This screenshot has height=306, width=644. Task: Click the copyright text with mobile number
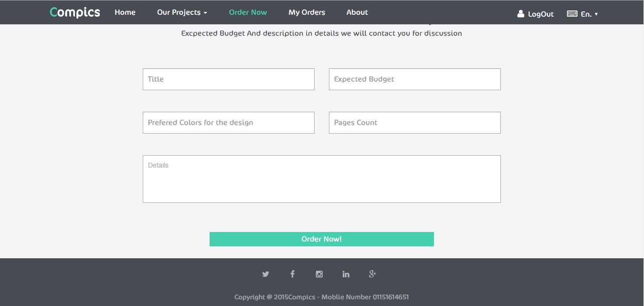[322, 297]
